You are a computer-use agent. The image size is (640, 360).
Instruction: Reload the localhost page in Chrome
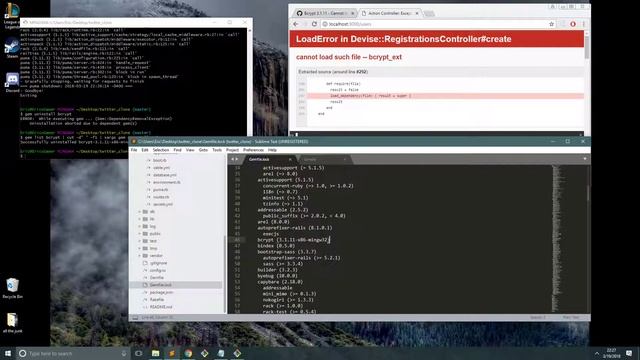314,24
